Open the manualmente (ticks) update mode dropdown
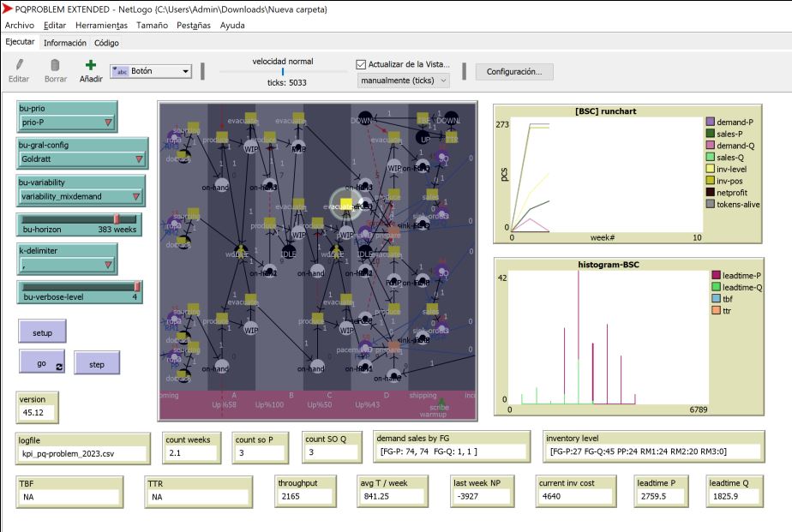Screen dimensions: 792x532 coord(404,81)
